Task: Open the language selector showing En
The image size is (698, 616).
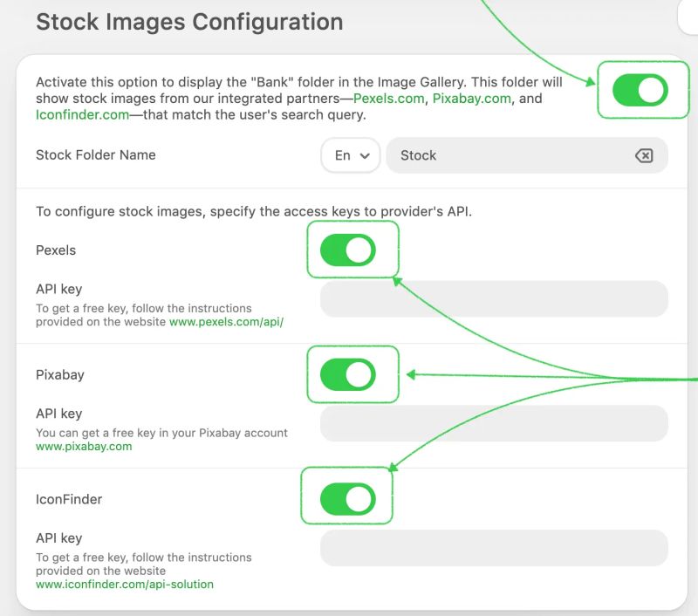Action: click(350, 155)
